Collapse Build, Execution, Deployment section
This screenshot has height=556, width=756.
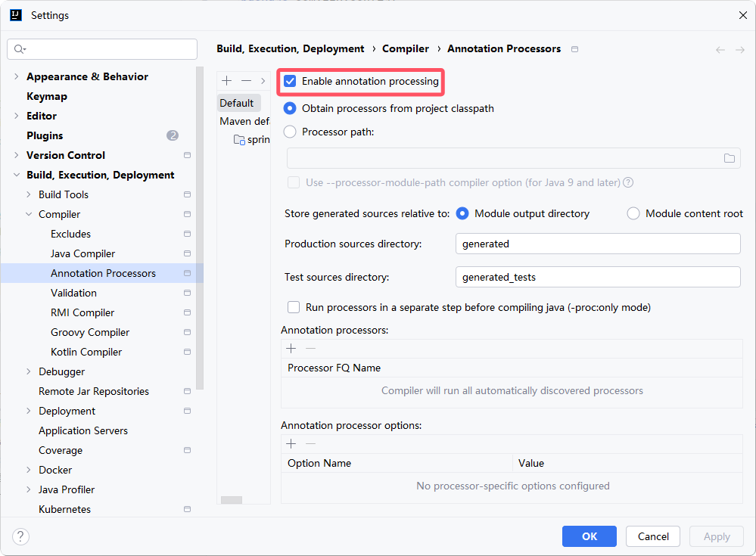(17, 175)
